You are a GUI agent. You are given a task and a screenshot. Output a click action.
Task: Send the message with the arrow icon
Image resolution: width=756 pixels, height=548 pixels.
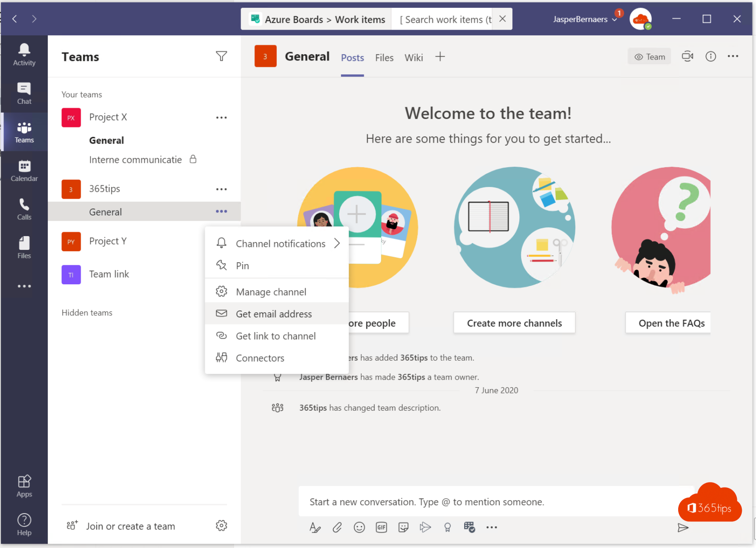pos(683,527)
